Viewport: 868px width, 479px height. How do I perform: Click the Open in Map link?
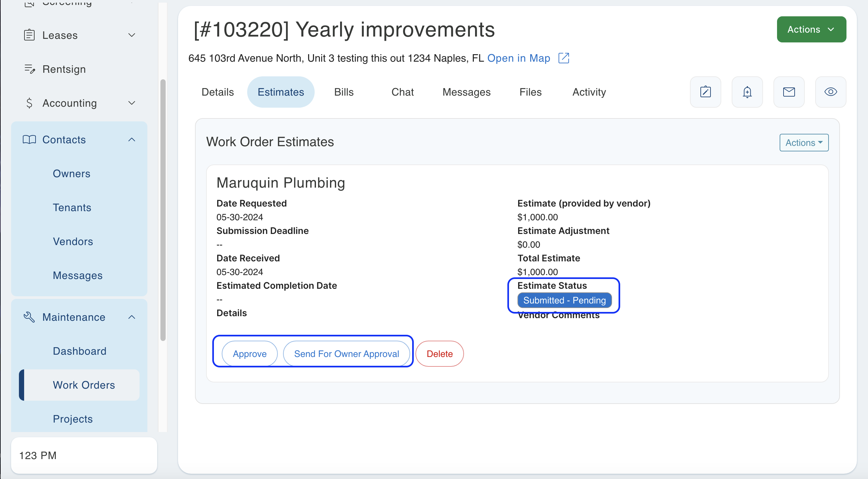pyautogui.click(x=518, y=58)
